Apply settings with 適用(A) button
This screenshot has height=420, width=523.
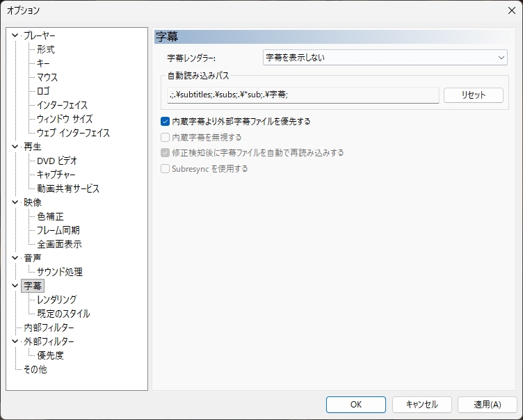[x=487, y=404]
